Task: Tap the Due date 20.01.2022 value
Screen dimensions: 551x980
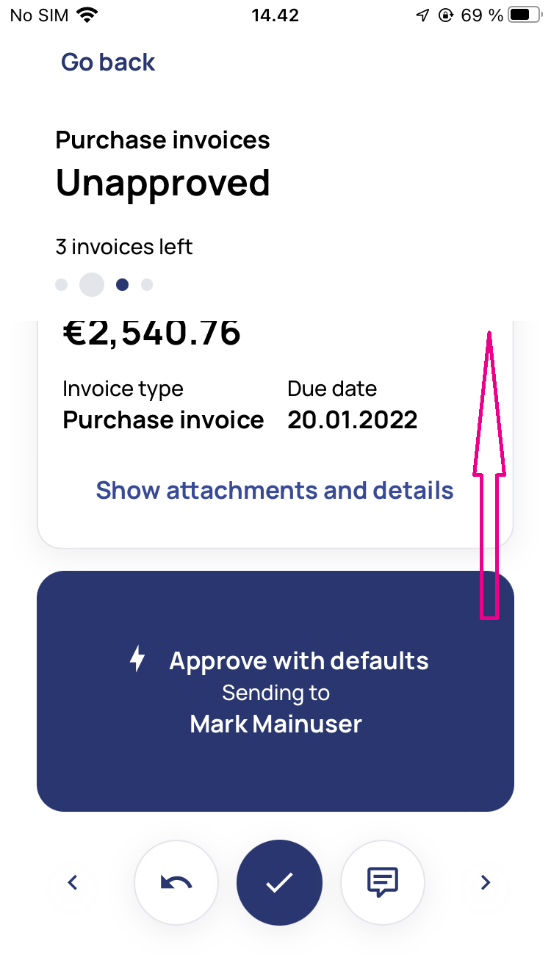Action: point(353,420)
